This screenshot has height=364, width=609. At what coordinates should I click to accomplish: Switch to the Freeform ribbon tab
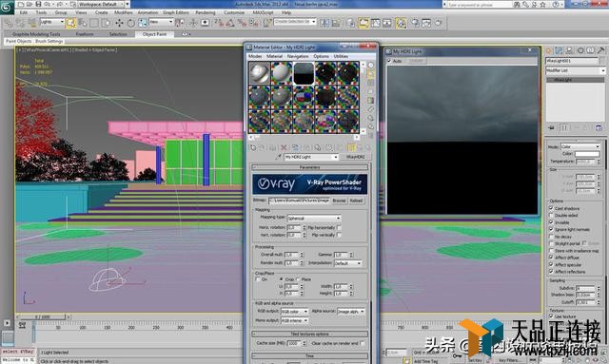coord(85,34)
